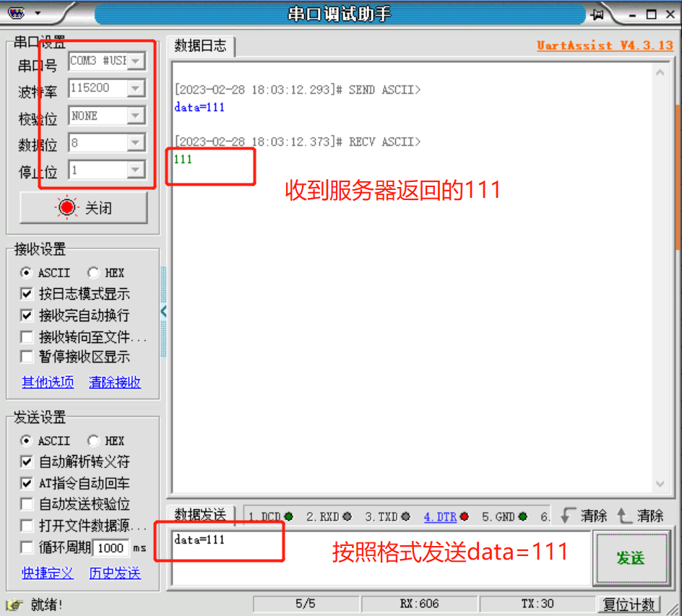Image resolution: width=682 pixels, height=616 pixels.
Task: Enable pause receive area display (暂停接收区显示)
Action: 27,357
